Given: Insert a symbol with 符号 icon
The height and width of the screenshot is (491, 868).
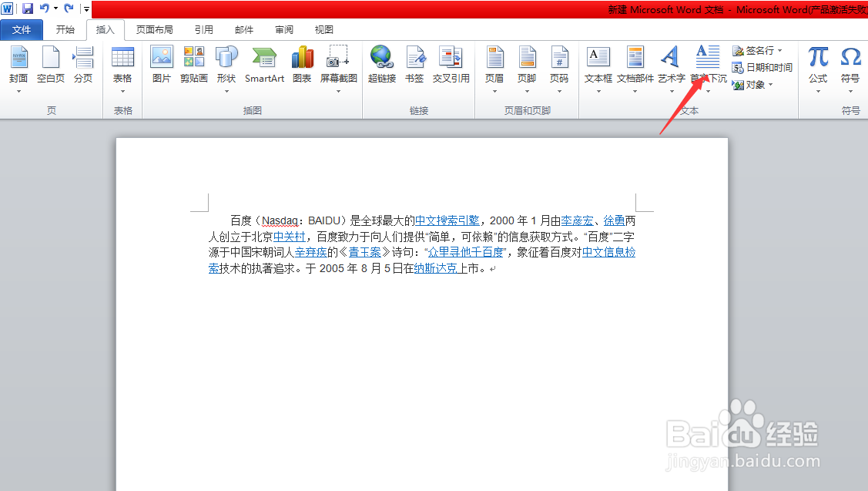Looking at the screenshot, I should 850,58.
